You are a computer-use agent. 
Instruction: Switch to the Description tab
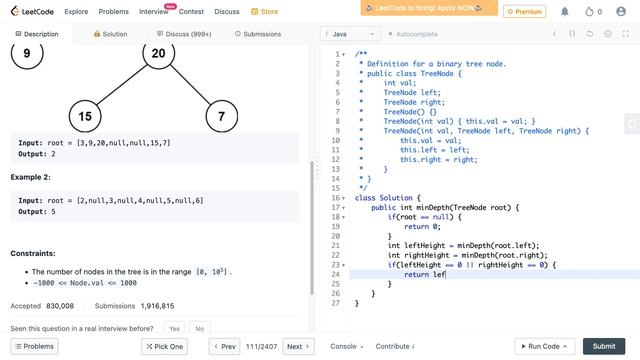click(37, 34)
